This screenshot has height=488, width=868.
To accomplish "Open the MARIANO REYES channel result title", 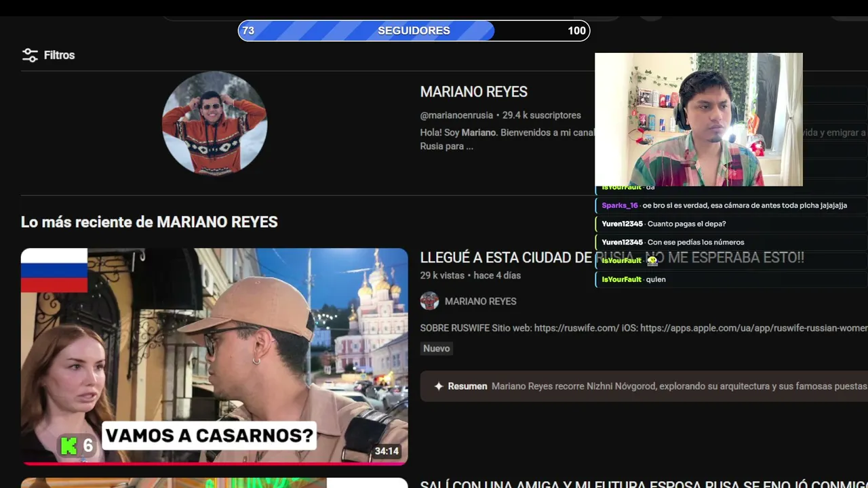I will (x=473, y=91).
